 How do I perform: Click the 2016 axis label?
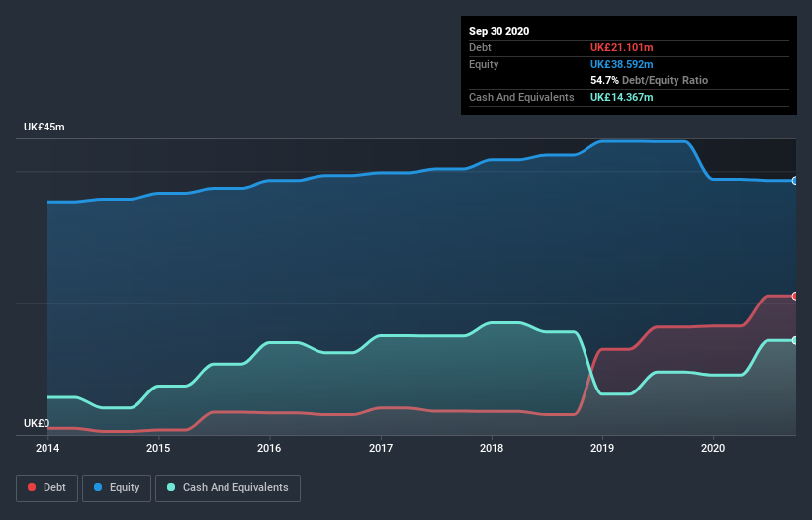[269, 448]
